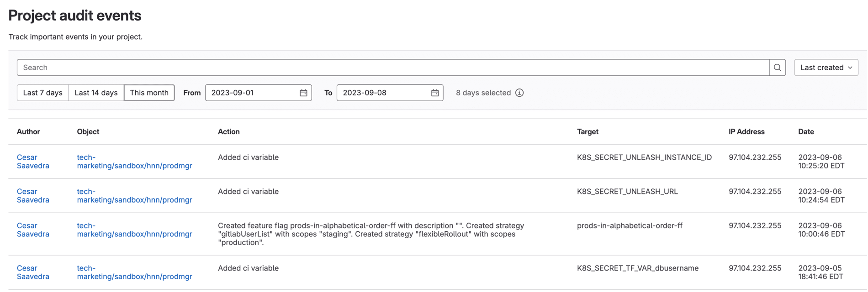Viewport: 868px width, 292px height.
Task: Click Added ci variable in UNLEASH_INSTANCE_ID row
Action: (x=248, y=157)
